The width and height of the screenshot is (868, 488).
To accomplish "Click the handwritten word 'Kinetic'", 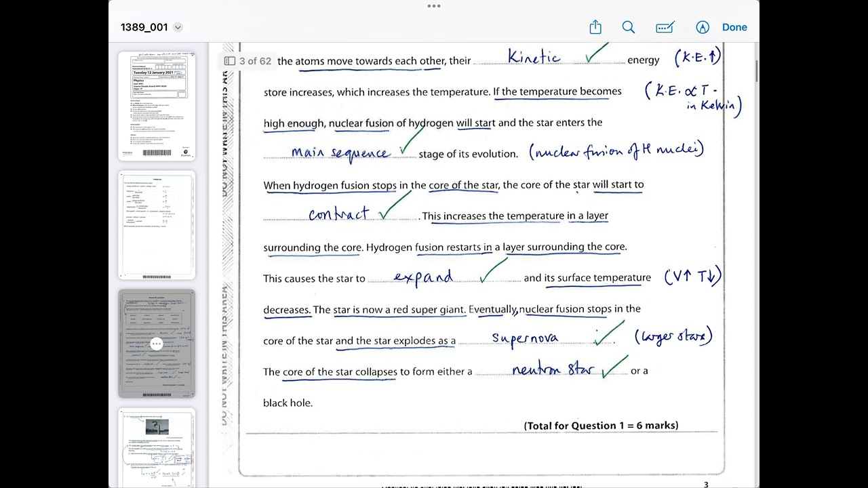I will click(534, 57).
